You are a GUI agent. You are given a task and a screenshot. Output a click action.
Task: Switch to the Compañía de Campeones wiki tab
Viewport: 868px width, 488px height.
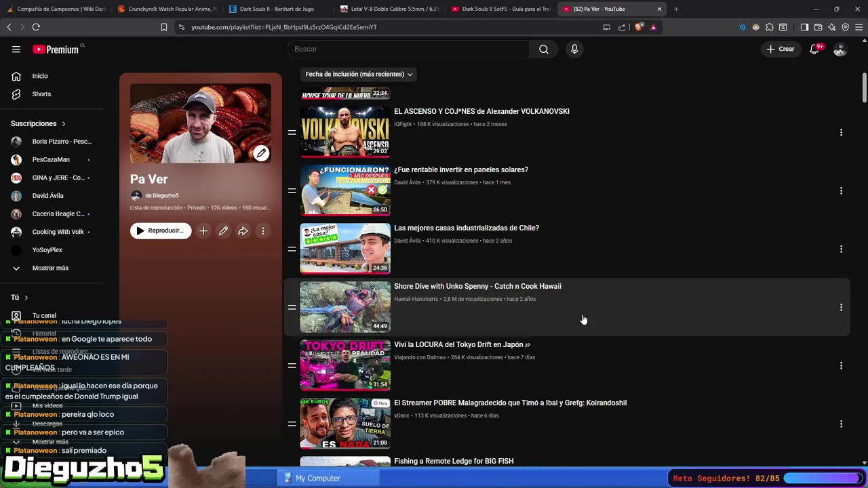(x=56, y=9)
